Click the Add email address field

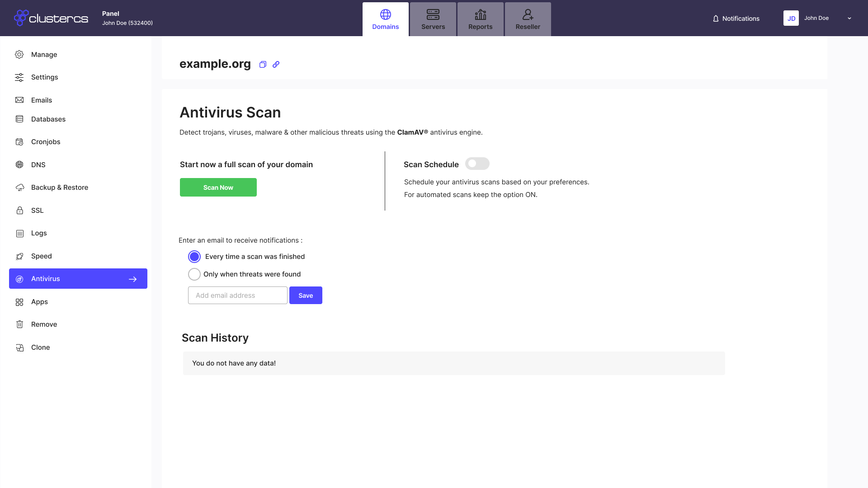238,296
